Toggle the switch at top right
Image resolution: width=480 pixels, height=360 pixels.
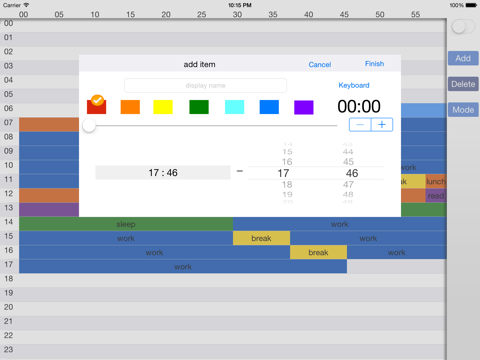(463, 27)
